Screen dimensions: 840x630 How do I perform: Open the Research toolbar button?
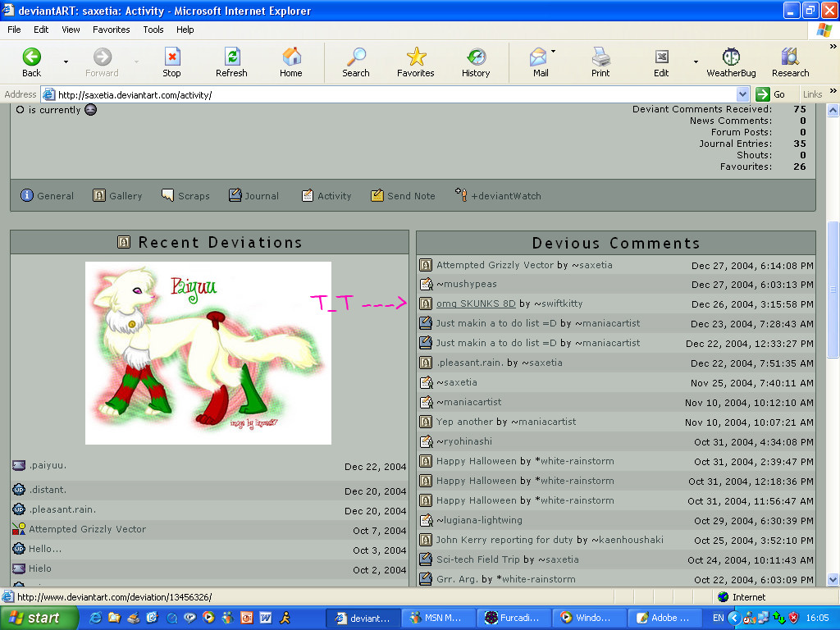coord(790,62)
